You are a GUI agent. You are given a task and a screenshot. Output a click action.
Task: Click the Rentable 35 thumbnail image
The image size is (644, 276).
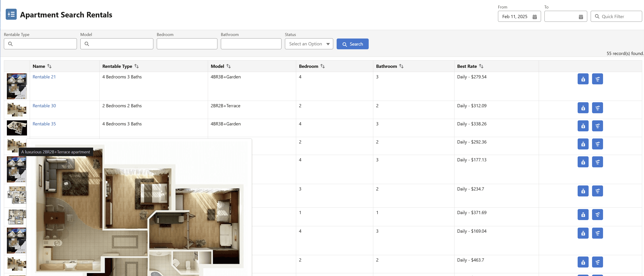(17, 128)
